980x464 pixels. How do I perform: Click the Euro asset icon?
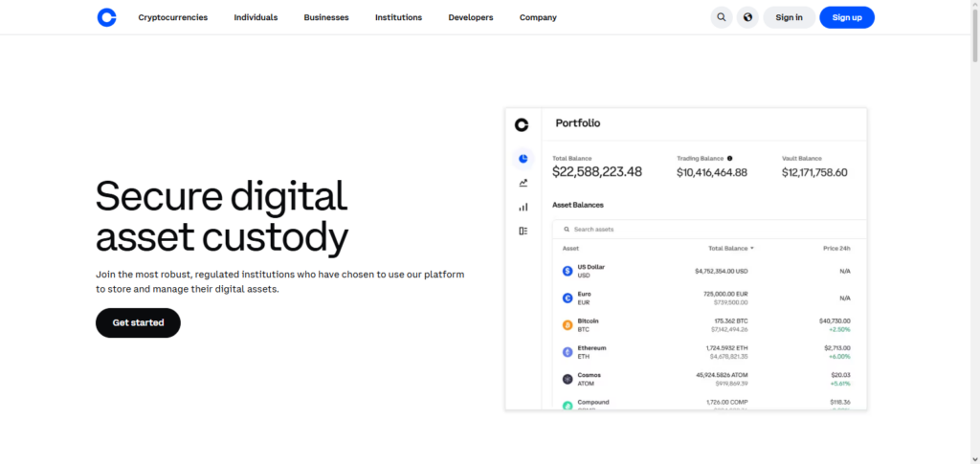pos(568,298)
